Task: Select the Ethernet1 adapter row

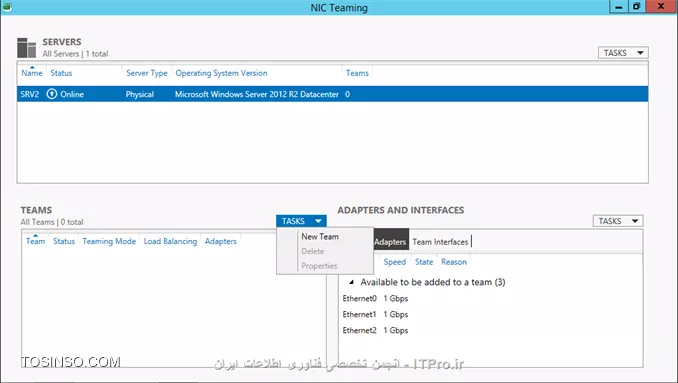Action: click(x=490, y=314)
